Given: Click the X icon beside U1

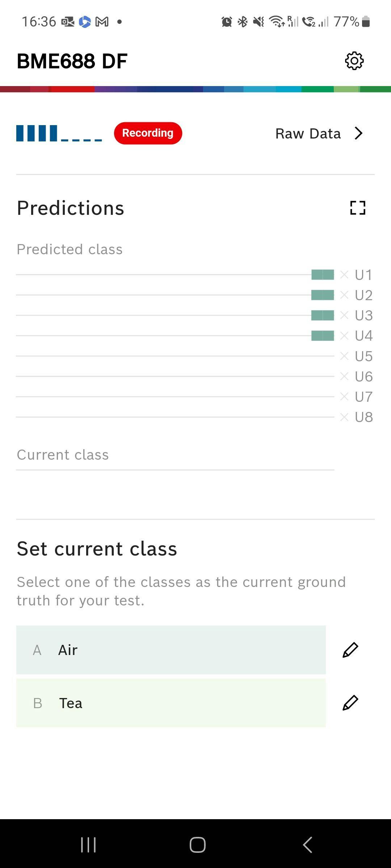Looking at the screenshot, I should point(344,275).
